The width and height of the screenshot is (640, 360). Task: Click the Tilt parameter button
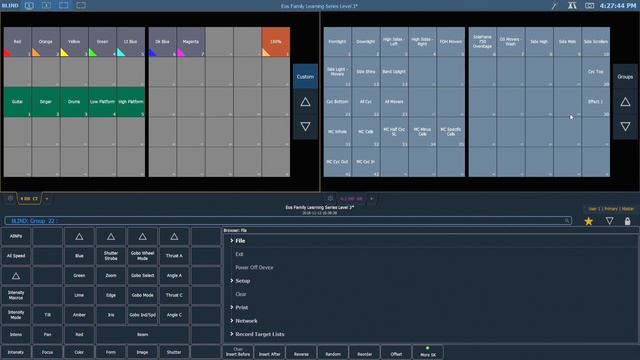click(x=47, y=315)
